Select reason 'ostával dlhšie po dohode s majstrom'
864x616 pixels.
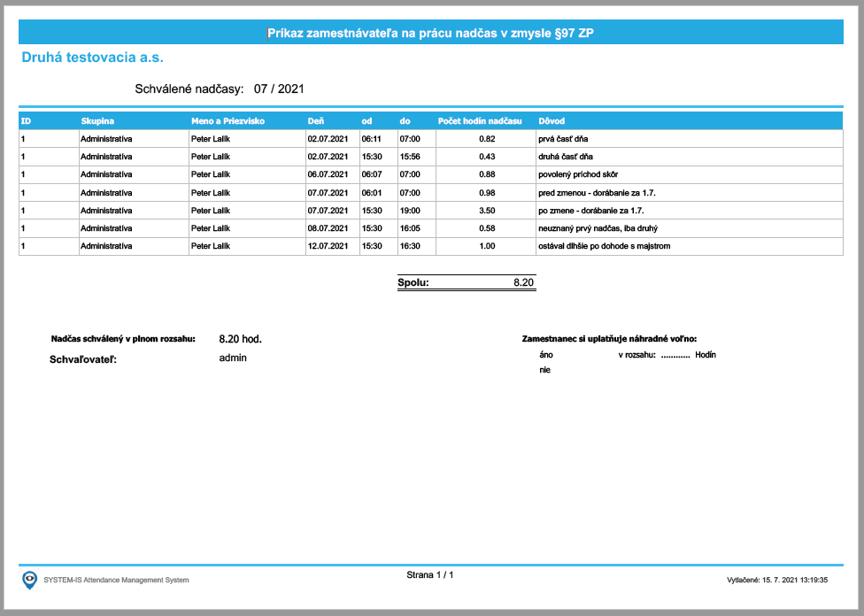[x=605, y=246]
